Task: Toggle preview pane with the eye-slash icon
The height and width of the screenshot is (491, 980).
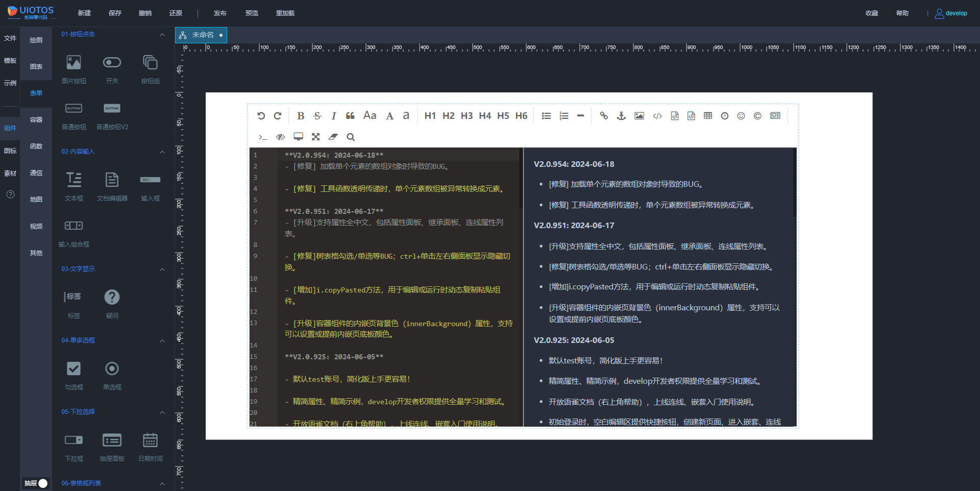Action: pyautogui.click(x=280, y=137)
